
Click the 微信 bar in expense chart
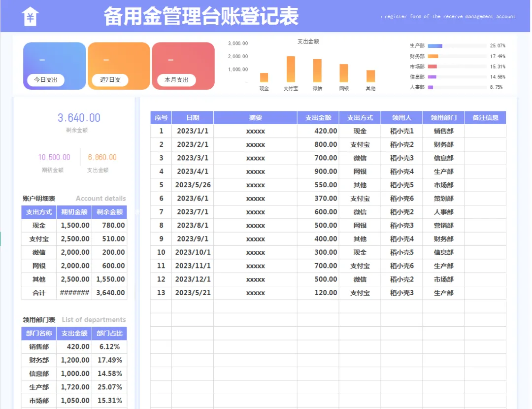[317, 70]
